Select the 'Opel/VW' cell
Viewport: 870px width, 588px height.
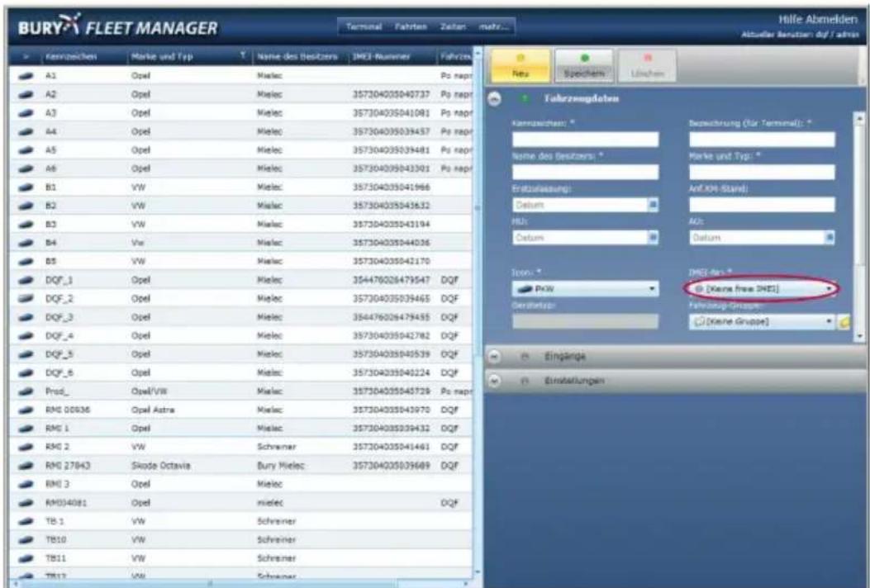click(150, 391)
